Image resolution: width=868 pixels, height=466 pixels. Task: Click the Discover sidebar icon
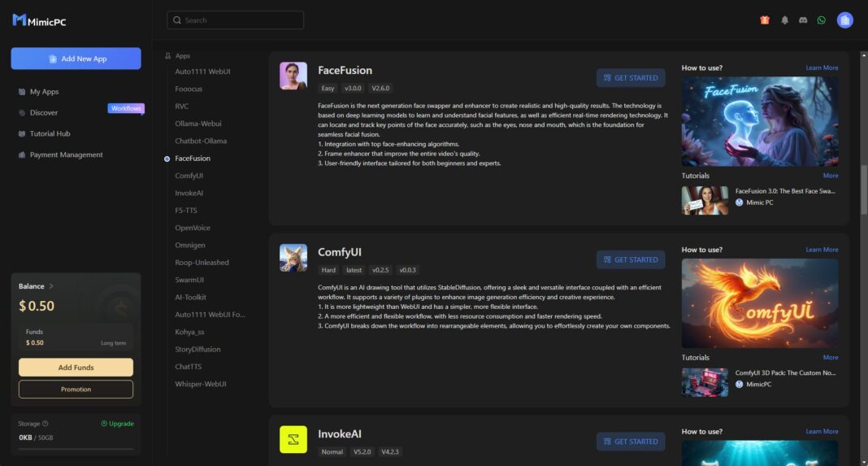click(22, 112)
